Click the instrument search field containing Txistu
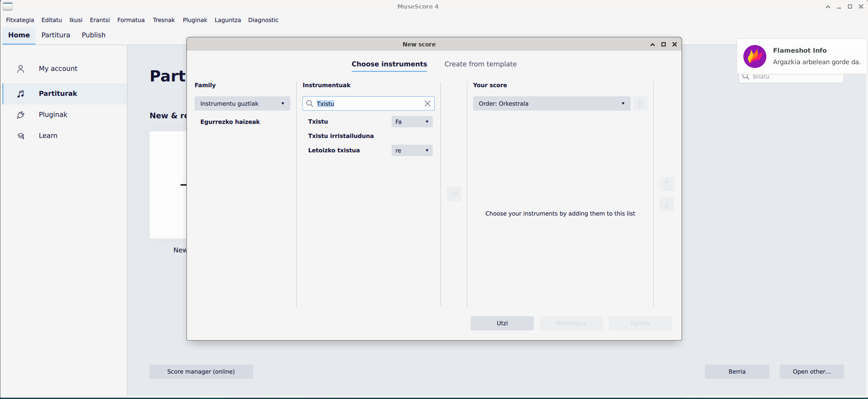Viewport: 868px width, 399px height. [369, 103]
